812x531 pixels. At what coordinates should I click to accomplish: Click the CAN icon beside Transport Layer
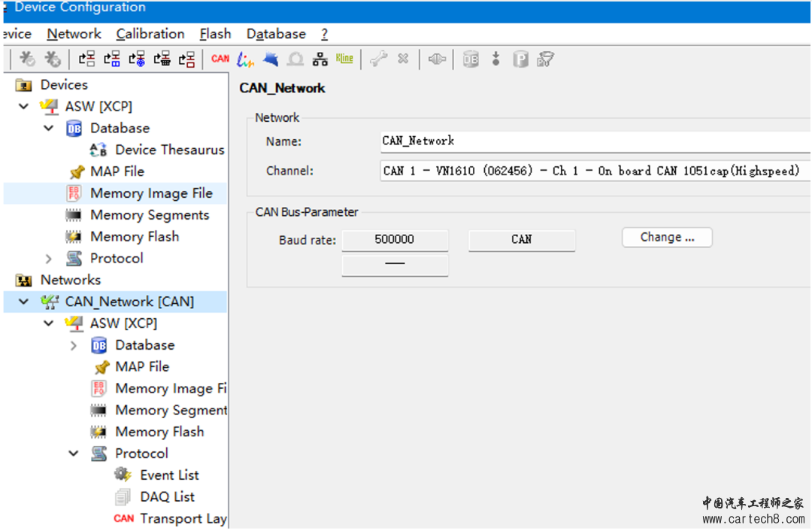[124, 518]
